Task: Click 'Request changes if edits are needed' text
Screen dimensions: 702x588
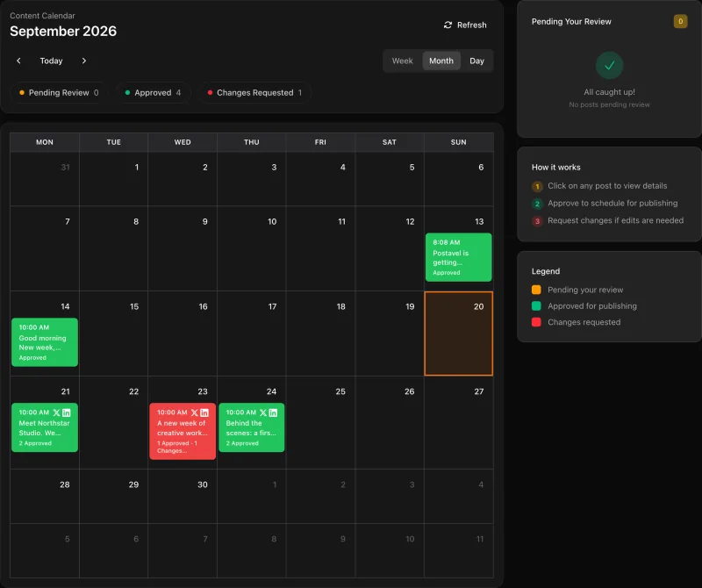Action: coord(616,220)
